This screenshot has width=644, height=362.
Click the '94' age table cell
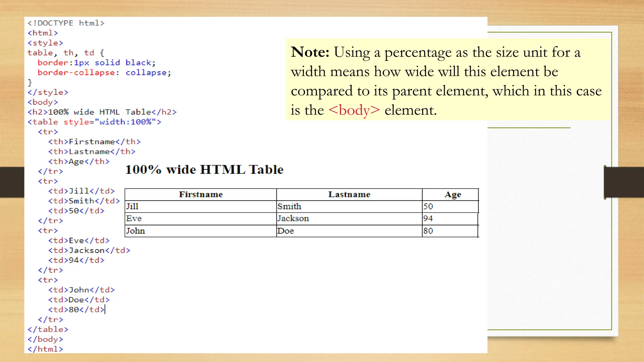450,219
